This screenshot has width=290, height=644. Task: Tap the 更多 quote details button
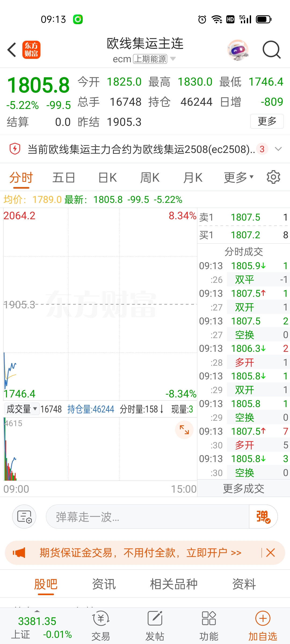pos(267,121)
